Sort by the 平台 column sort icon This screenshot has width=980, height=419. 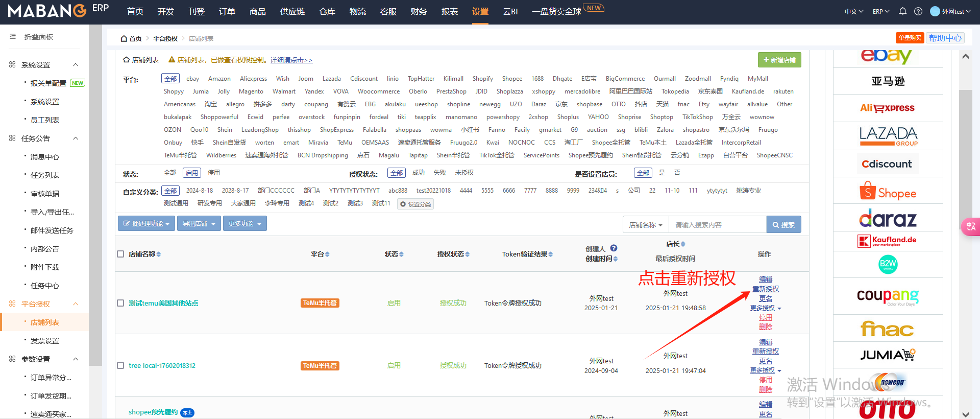coord(327,254)
